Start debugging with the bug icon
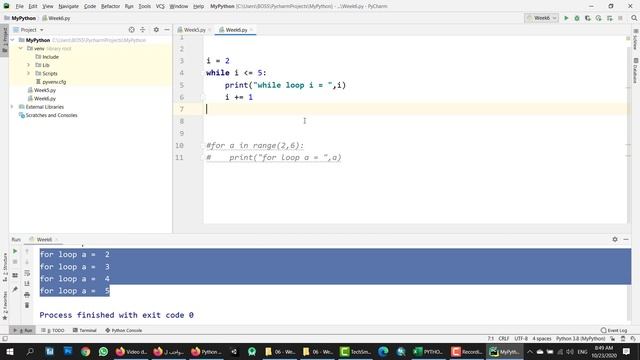Viewport: 640px width, 360px height. click(577, 18)
